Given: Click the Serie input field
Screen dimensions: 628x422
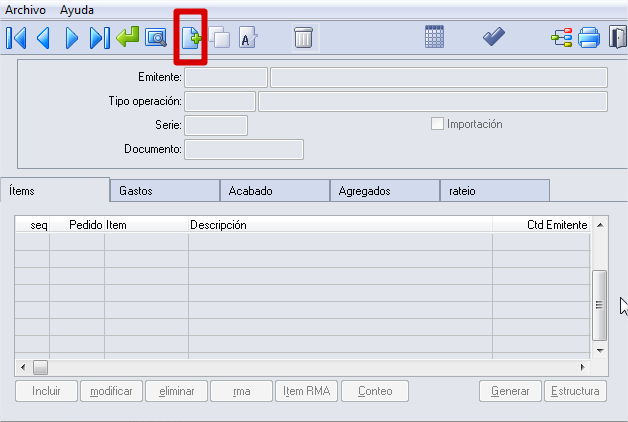Looking at the screenshot, I should point(216,125).
